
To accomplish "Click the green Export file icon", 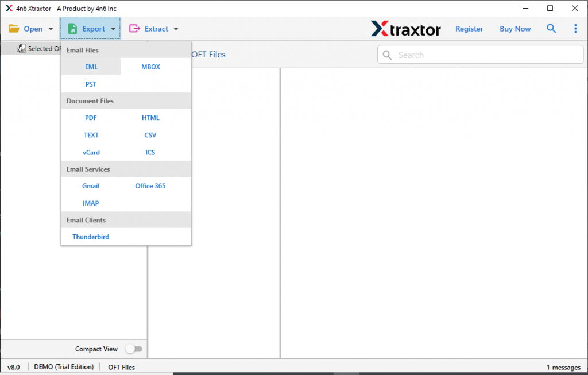I will tap(73, 29).
